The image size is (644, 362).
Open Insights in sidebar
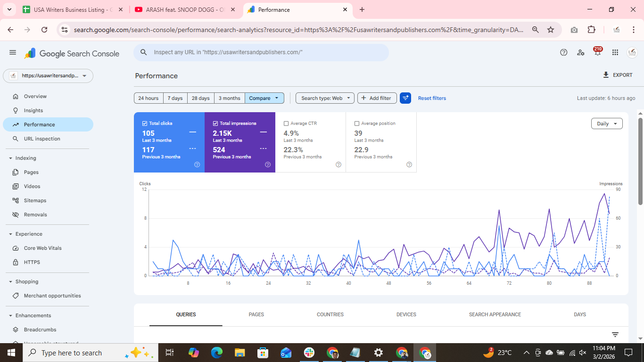[48, 110]
